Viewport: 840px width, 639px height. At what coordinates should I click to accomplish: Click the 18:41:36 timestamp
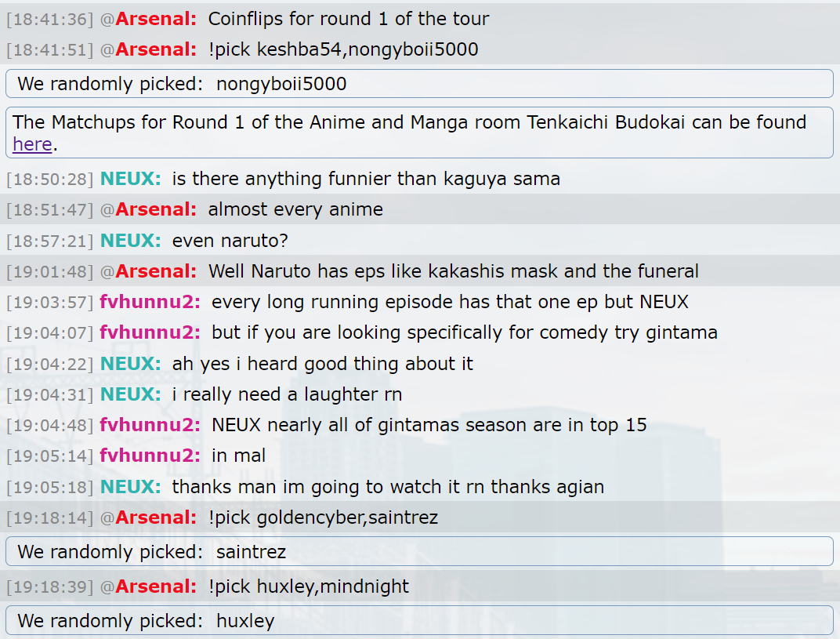pos(50,19)
